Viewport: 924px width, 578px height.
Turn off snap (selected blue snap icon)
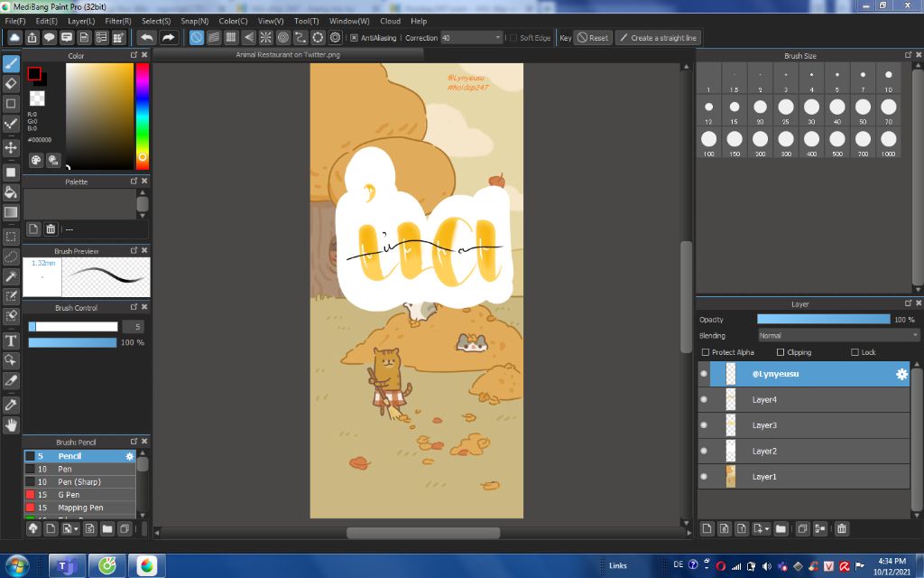click(x=196, y=38)
